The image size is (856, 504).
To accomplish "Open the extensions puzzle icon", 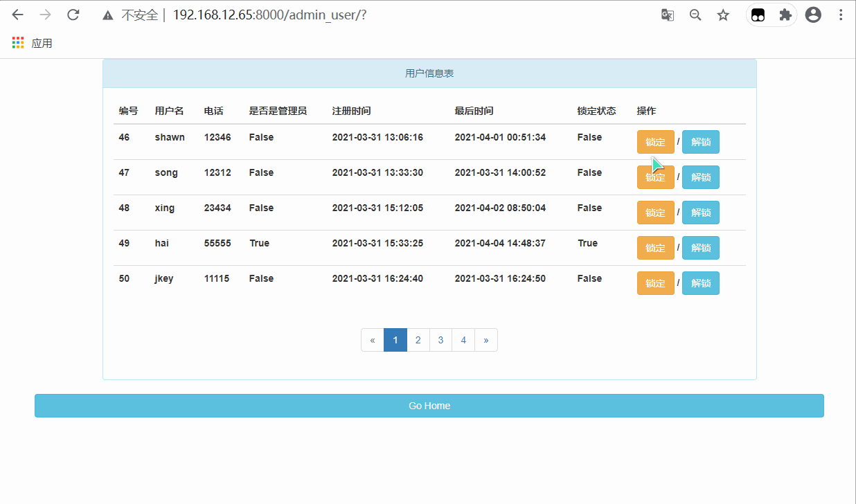I will pos(785,15).
